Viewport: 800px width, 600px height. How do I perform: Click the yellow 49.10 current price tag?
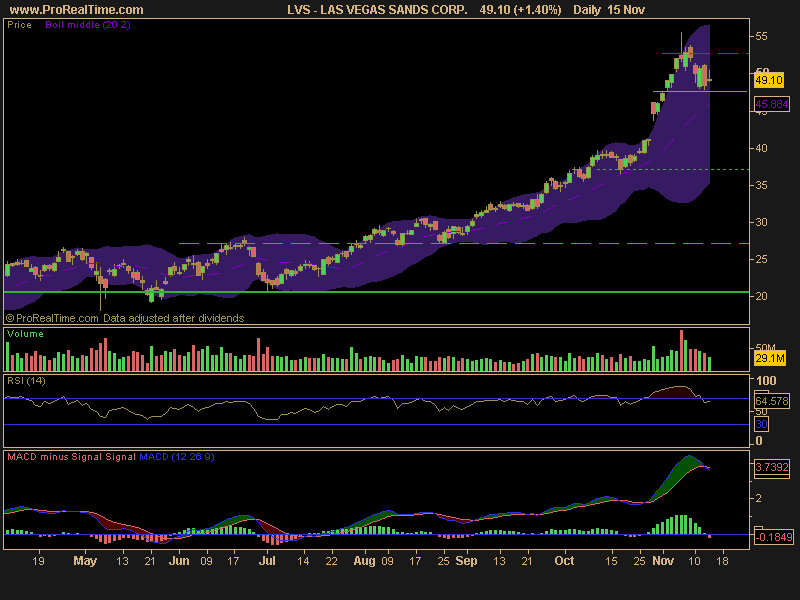(768, 80)
